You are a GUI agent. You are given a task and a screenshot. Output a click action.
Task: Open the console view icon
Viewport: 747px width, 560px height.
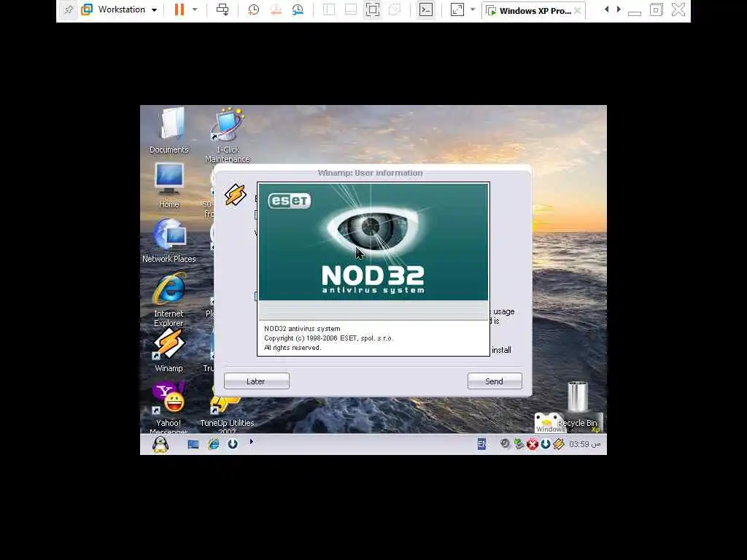(426, 9)
